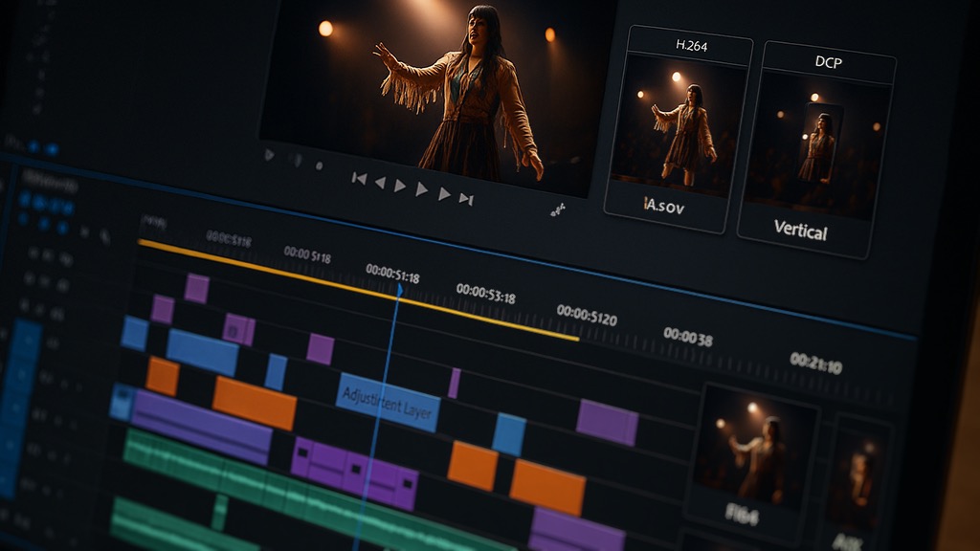Click the 00:00:53:18 timecode on the ruler
This screenshot has width=980, height=551.
tap(485, 293)
